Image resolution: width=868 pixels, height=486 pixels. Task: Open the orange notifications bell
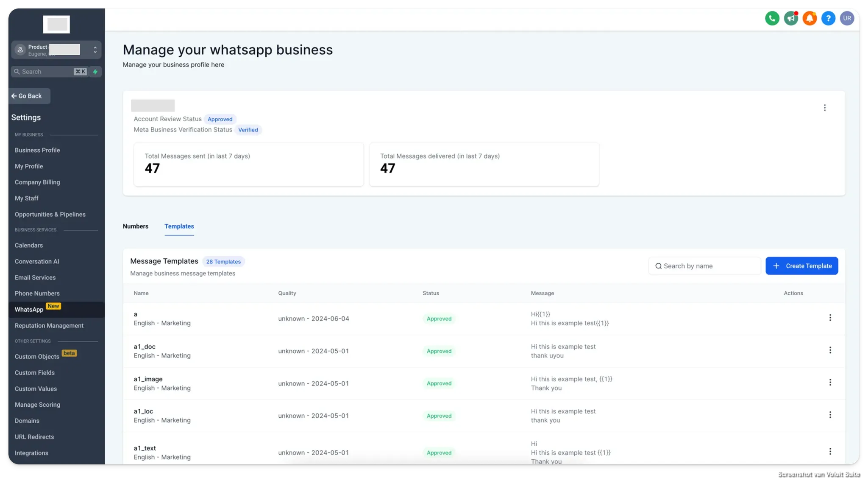pos(810,18)
